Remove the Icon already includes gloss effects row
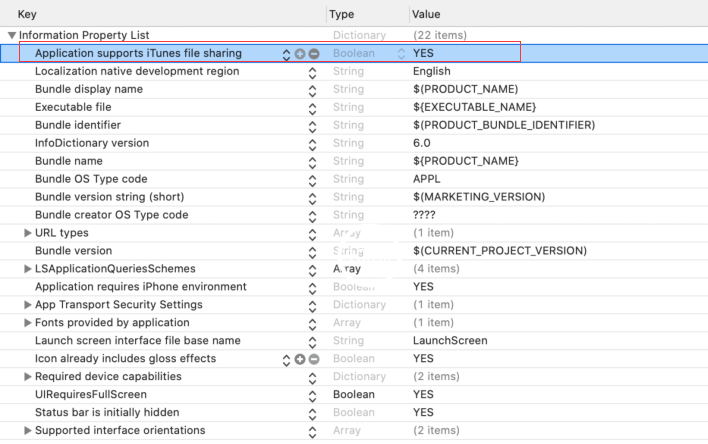 (x=313, y=359)
